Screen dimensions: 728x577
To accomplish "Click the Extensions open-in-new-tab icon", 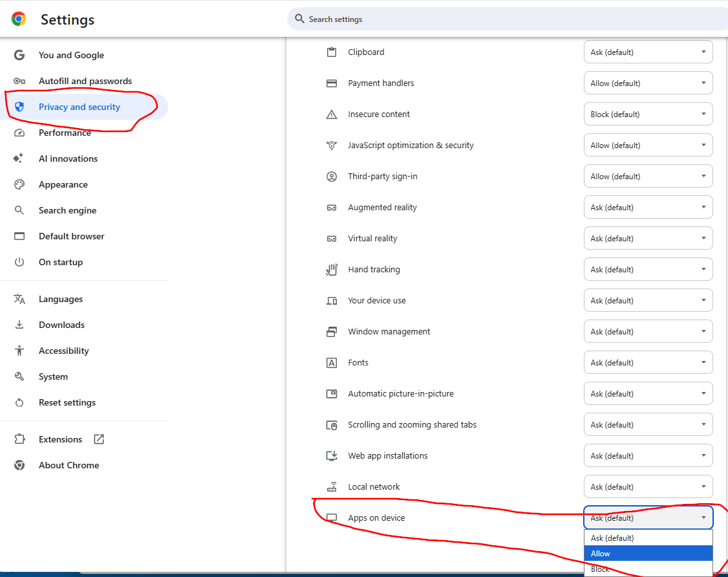I will tap(99, 439).
